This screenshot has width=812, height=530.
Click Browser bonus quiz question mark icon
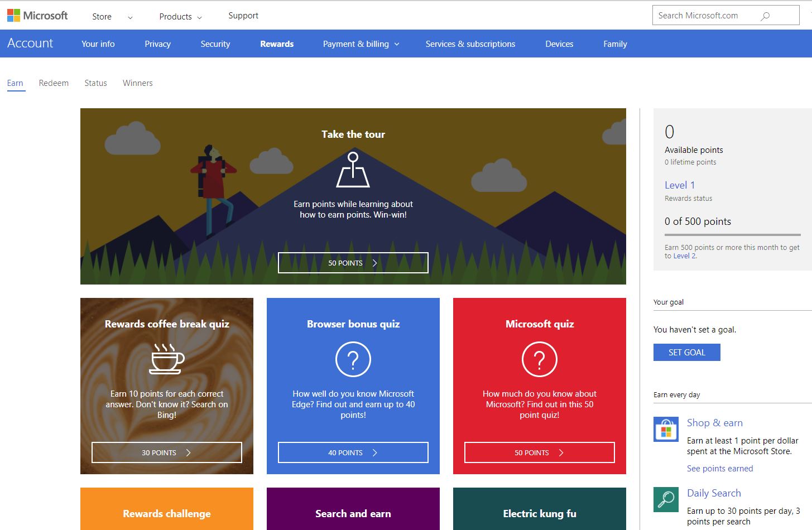click(x=353, y=360)
